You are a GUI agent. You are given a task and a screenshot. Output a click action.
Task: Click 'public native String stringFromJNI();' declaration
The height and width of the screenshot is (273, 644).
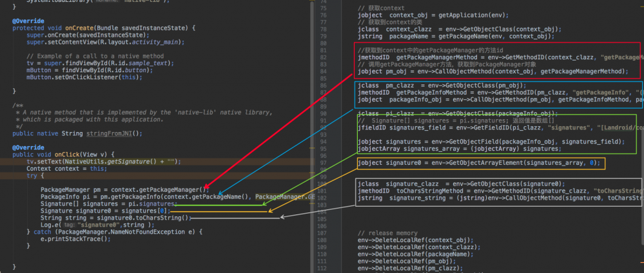point(77,133)
